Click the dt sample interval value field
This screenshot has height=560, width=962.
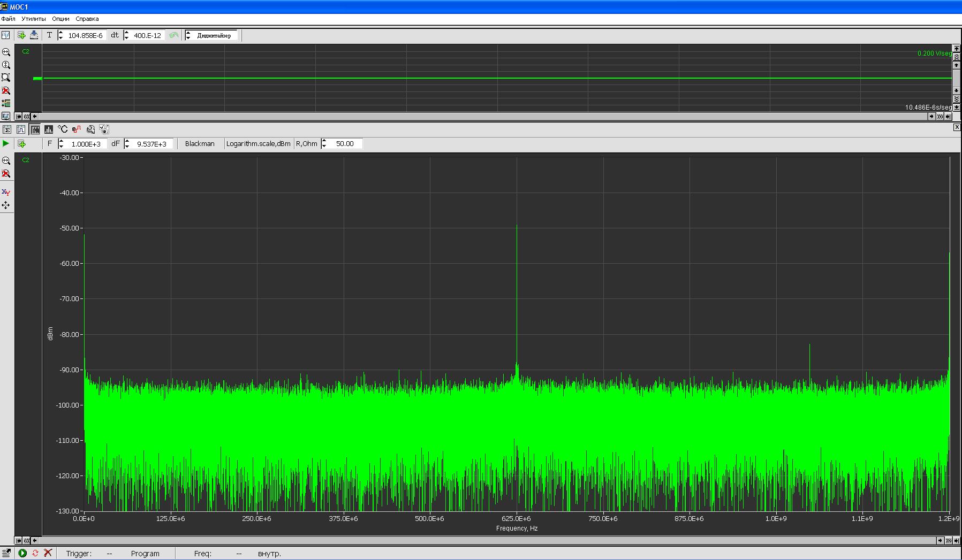pos(148,35)
